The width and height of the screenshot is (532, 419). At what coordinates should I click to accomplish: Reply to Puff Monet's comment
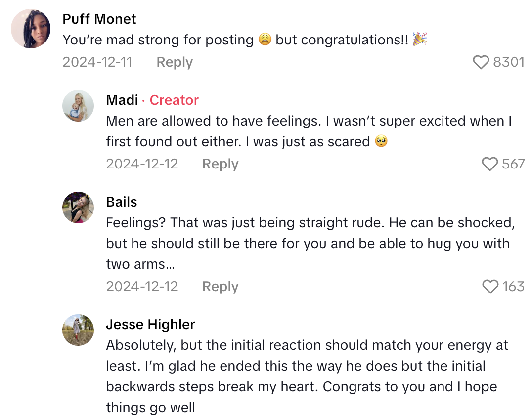[x=175, y=62]
